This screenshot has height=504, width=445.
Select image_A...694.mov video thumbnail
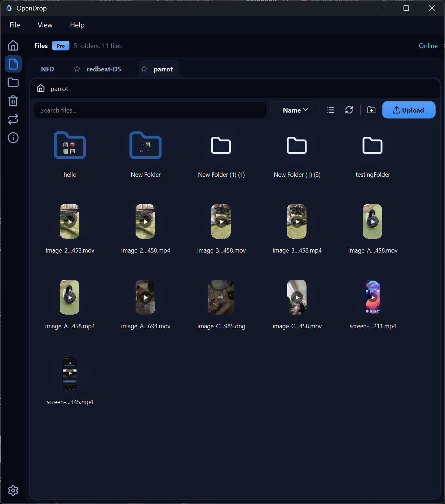[x=145, y=297]
